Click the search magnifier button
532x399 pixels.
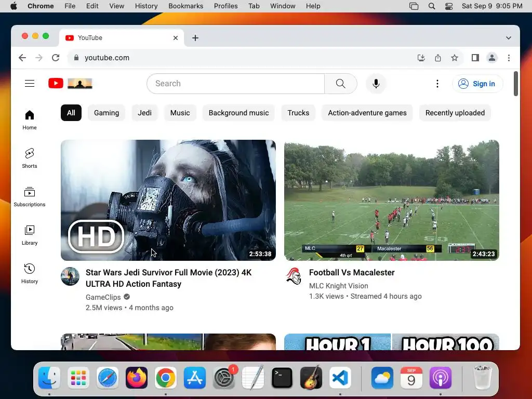341,84
